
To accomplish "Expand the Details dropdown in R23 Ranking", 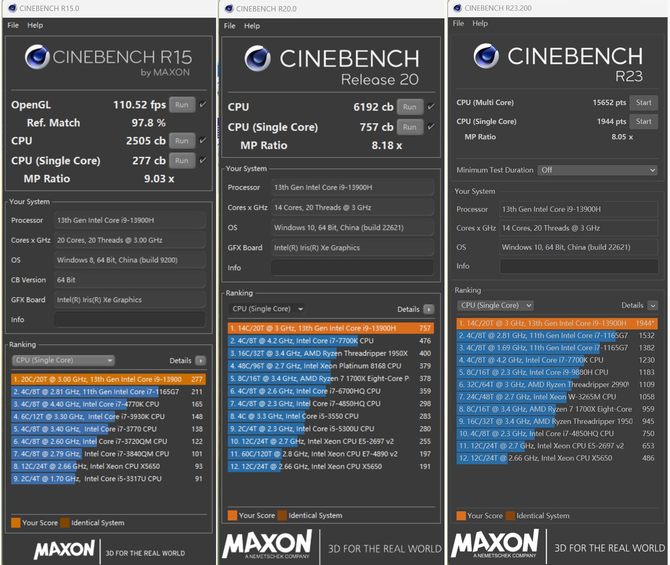I will [x=652, y=306].
